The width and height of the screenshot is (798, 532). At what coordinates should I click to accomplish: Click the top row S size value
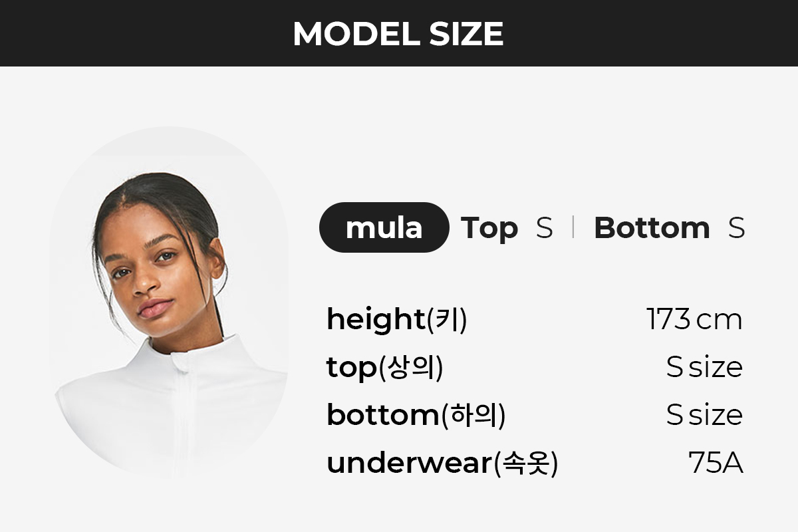point(704,367)
